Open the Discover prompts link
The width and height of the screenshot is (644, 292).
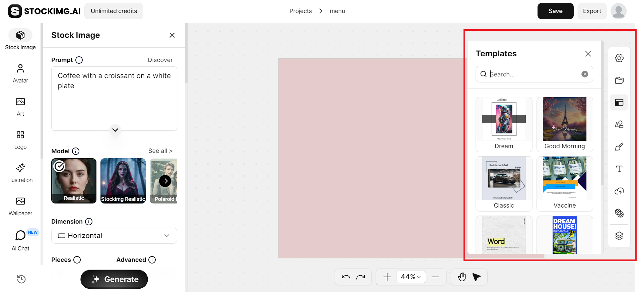tap(160, 60)
